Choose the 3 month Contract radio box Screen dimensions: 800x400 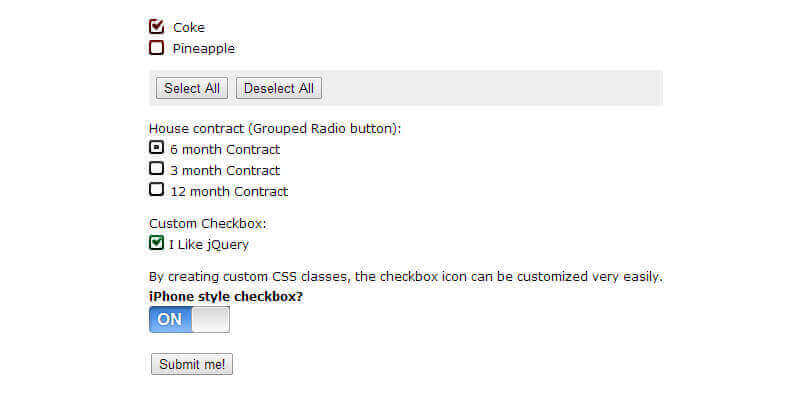coord(156,169)
